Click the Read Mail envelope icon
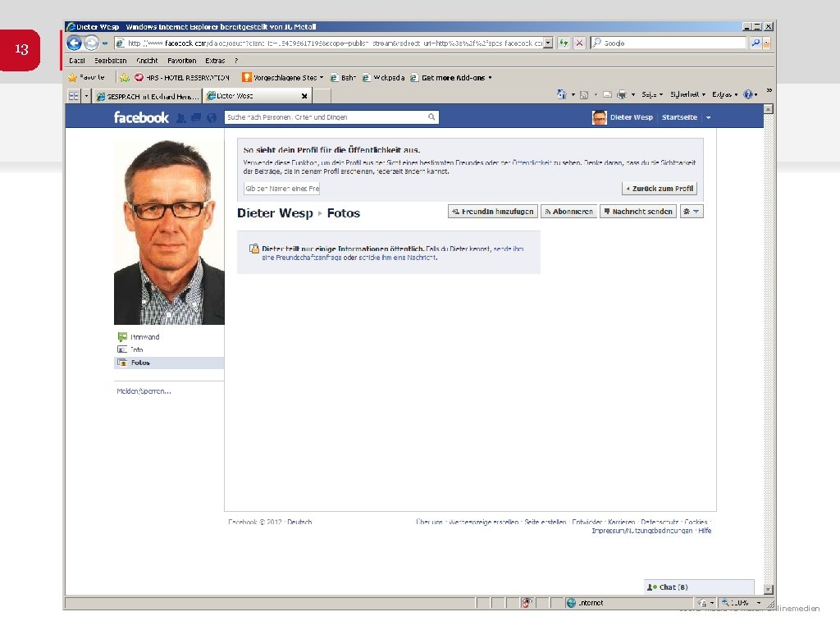 (x=608, y=95)
